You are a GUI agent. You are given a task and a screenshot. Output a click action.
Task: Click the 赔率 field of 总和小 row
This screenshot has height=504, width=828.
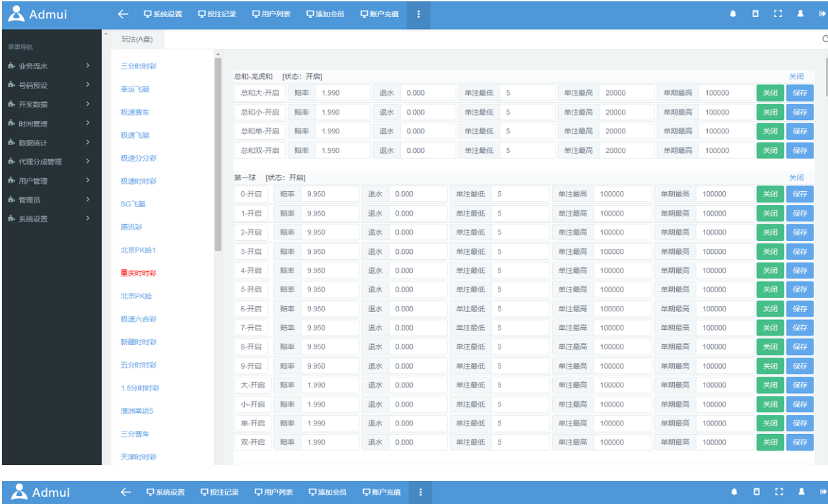point(342,112)
